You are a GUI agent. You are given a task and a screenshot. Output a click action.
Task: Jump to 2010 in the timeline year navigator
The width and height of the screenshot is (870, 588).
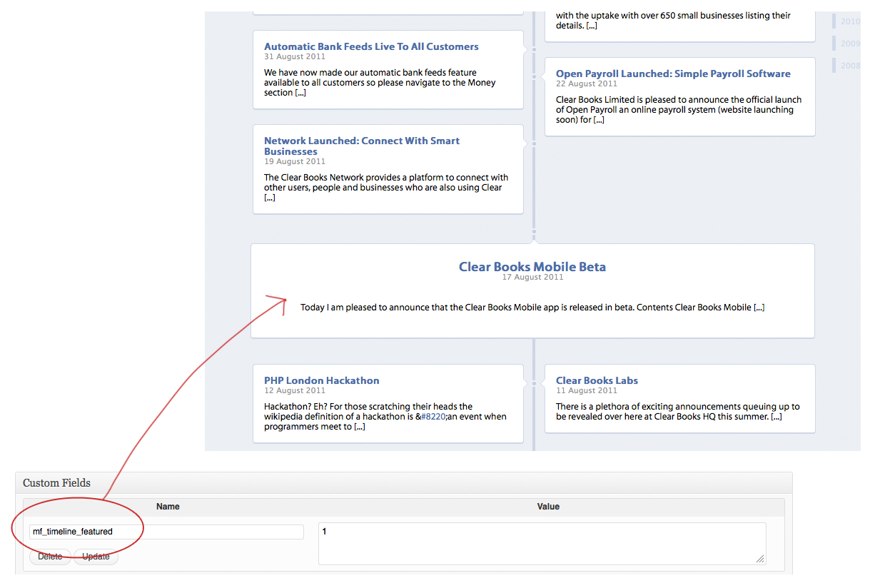pyautogui.click(x=849, y=21)
